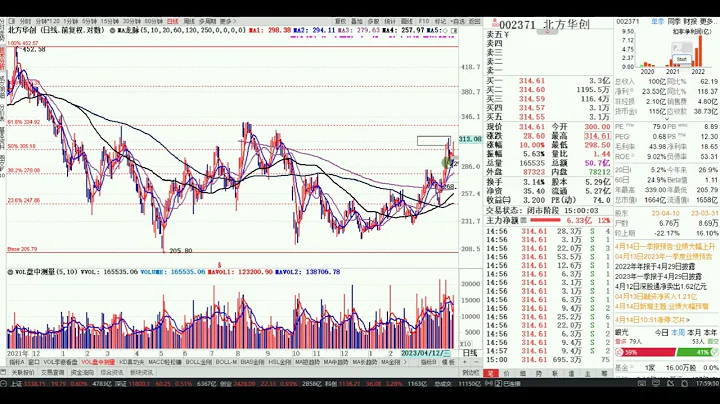Image resolution: width=720 pixels, height=404 pixels.
Task: Click the small box icon after MA5 label
Action: coord(454,31)
